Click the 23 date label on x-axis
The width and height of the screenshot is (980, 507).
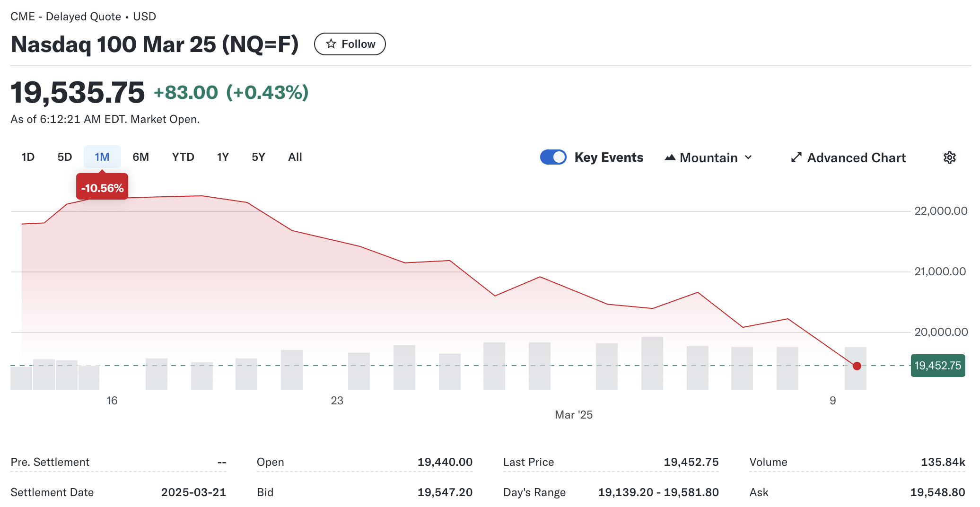(x=337, y=401)
